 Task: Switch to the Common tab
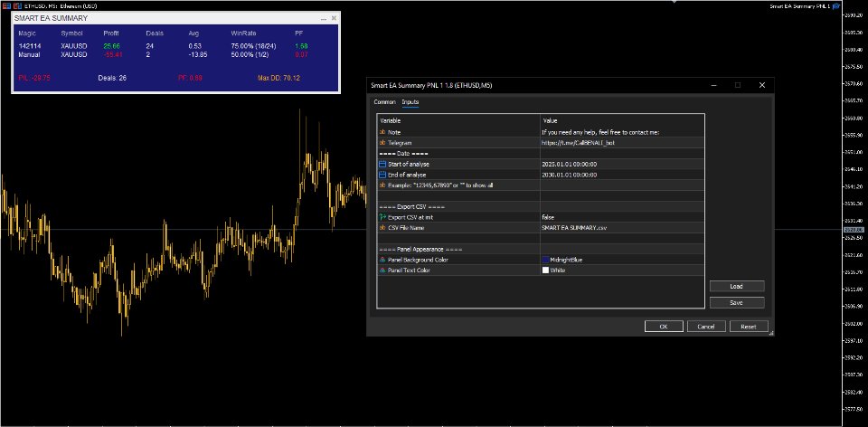[385, 102]
